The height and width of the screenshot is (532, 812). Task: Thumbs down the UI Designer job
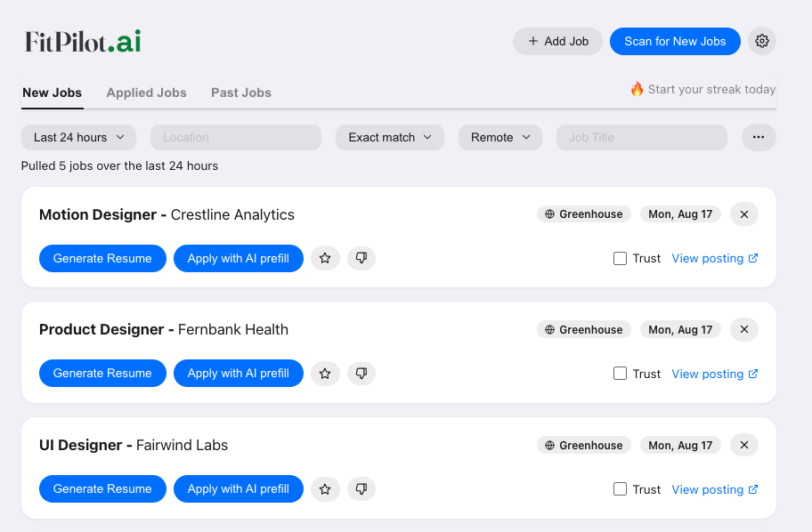[361, 489]
